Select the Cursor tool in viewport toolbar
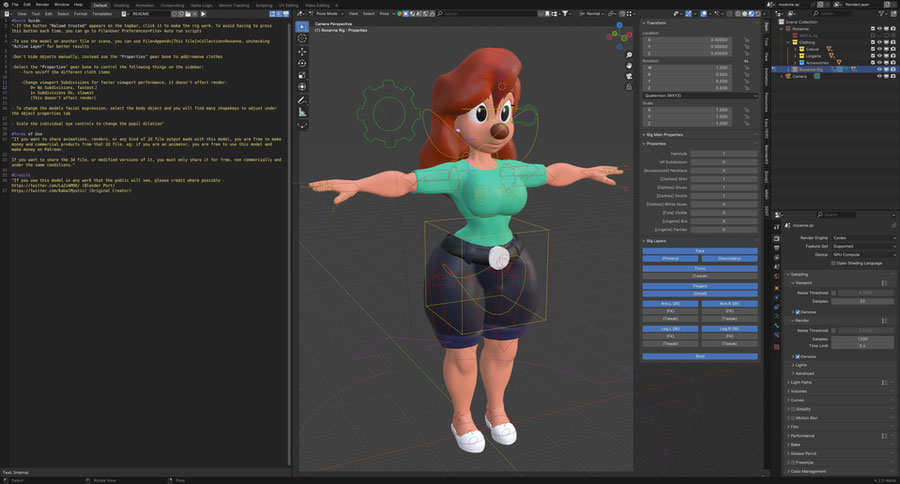900x484 pixels. (x=302, y=38)
